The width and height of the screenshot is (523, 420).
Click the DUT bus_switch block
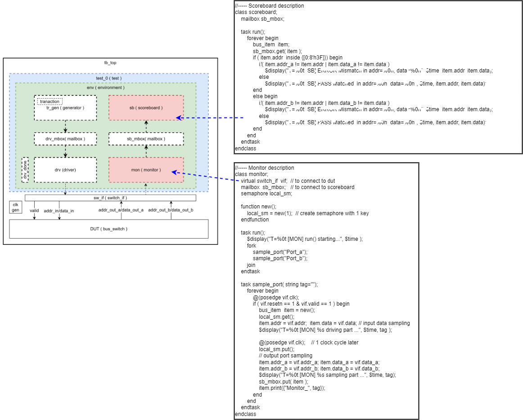108,229
